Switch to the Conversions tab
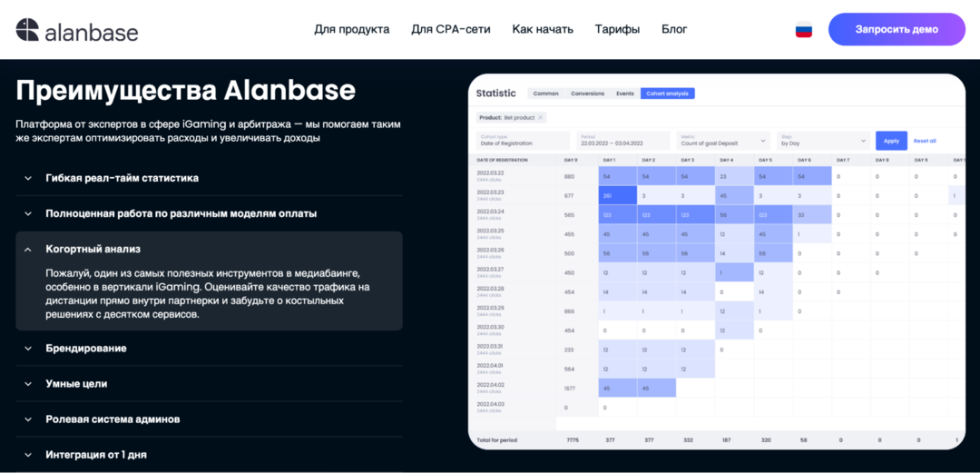 [x=587, y=94]
